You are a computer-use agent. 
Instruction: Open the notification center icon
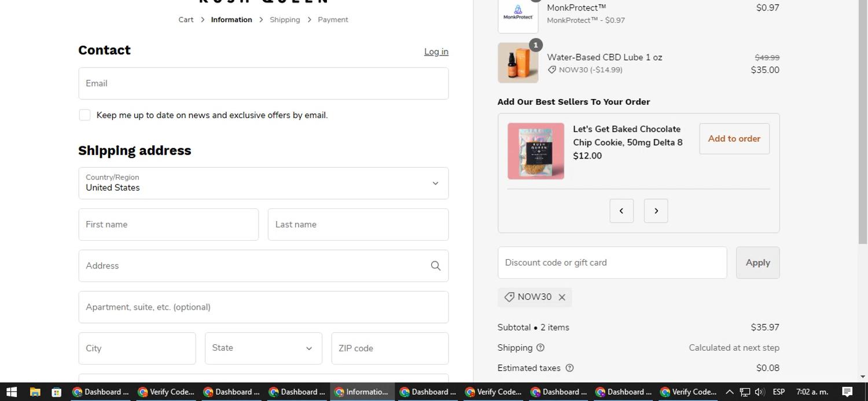tap(847, 392)
